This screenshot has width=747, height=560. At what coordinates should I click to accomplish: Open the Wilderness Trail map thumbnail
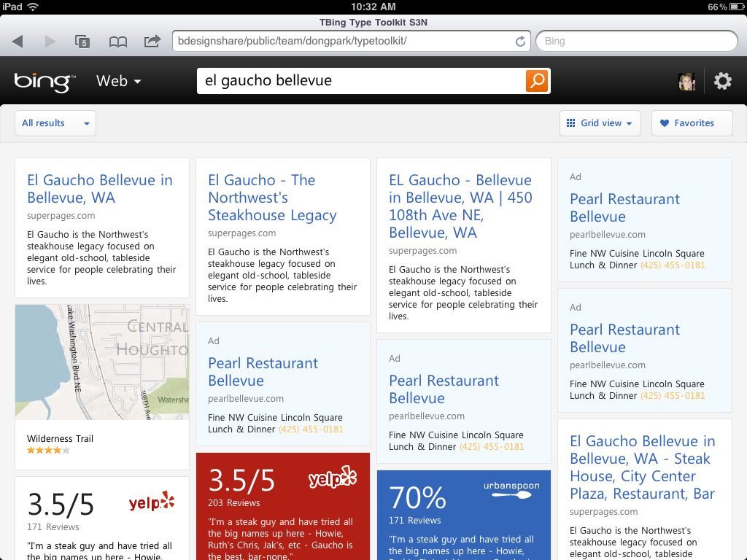102,362
